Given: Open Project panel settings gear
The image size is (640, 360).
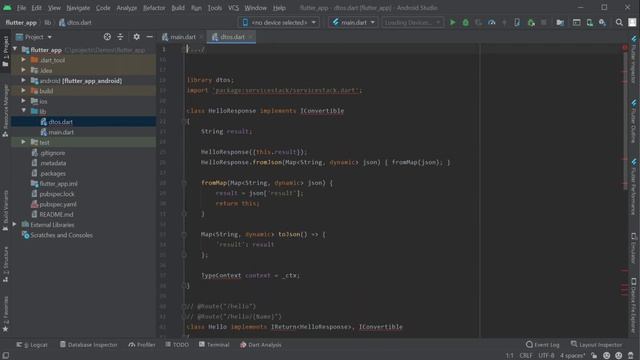Looking at the screenshot, I should pyautogui.click(x=136, y=37).
